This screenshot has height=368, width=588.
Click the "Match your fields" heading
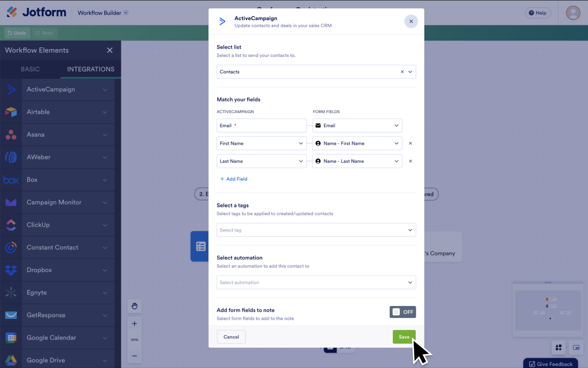(238, 100)
